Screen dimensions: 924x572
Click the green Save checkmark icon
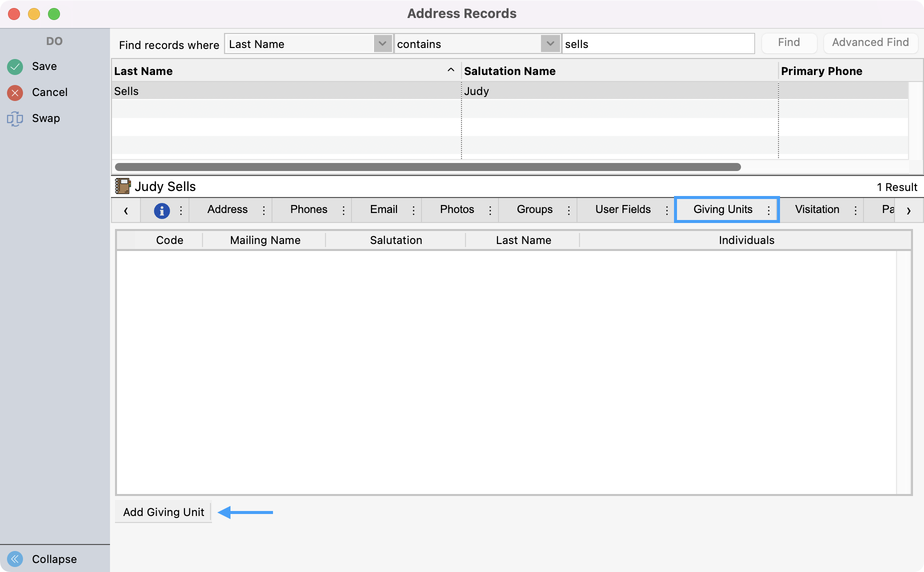pos(15,66)
